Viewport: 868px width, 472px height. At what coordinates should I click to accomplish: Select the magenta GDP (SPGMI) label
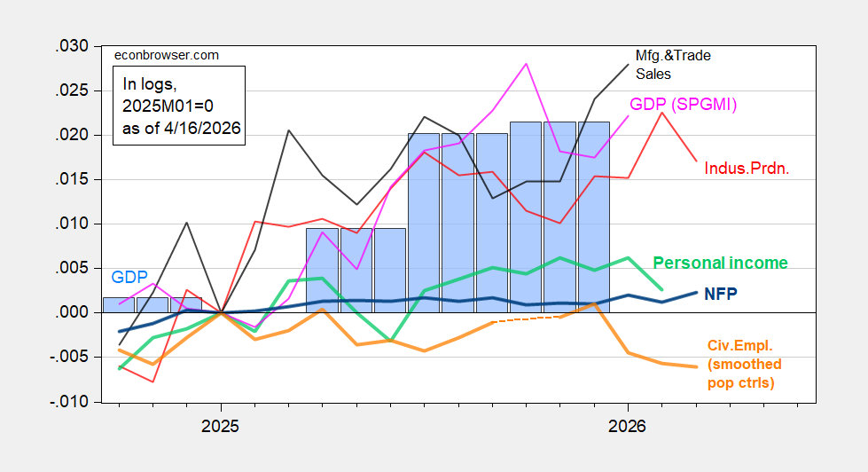684,104
